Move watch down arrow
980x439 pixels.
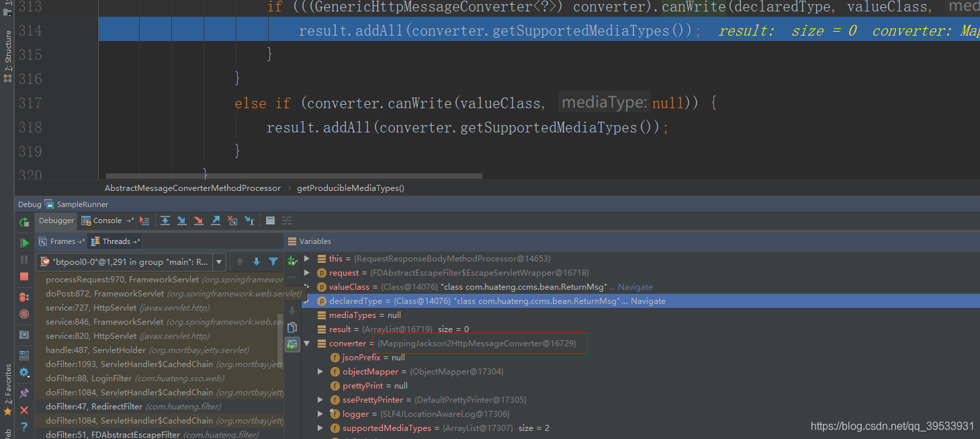coord(292,311)
